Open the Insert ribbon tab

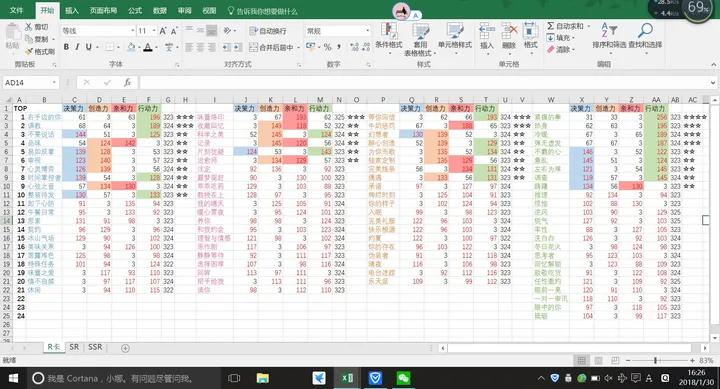[x=72, y=11]
